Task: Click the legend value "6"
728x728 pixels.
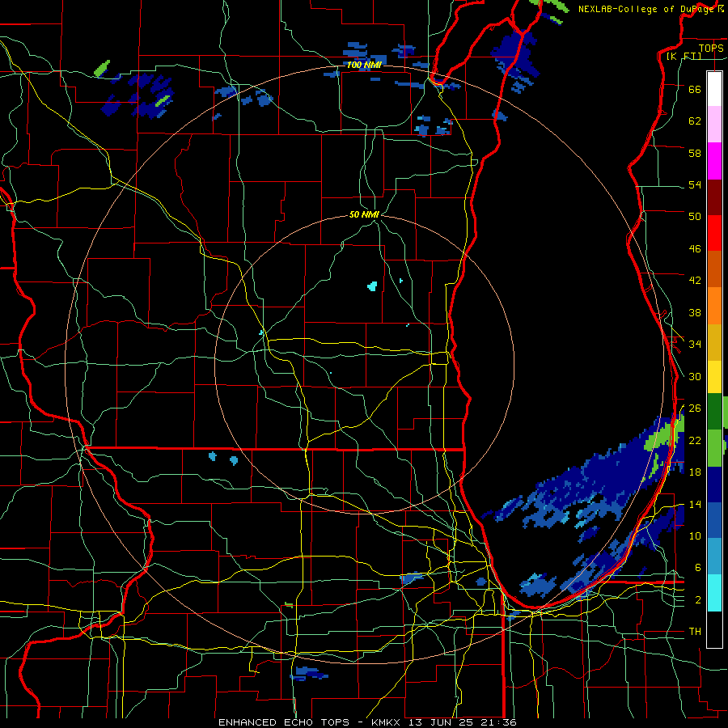Action: coord(698,567)
